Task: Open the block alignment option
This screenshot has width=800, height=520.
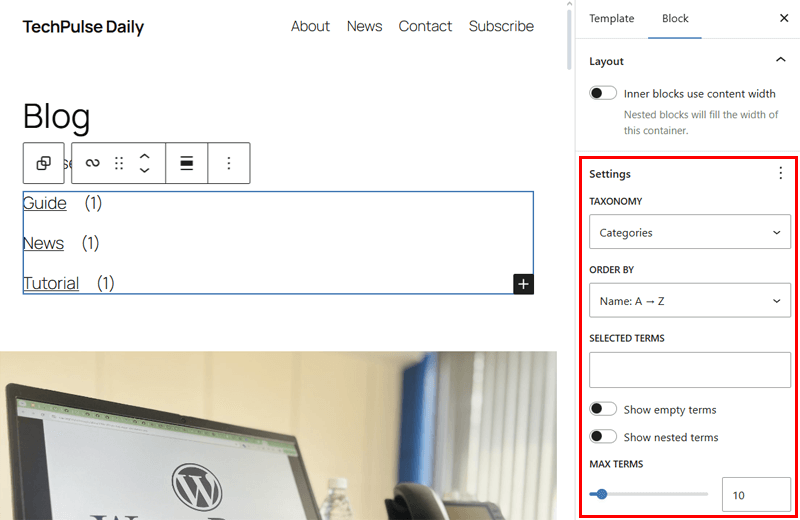Action: [x=187, y=163]
